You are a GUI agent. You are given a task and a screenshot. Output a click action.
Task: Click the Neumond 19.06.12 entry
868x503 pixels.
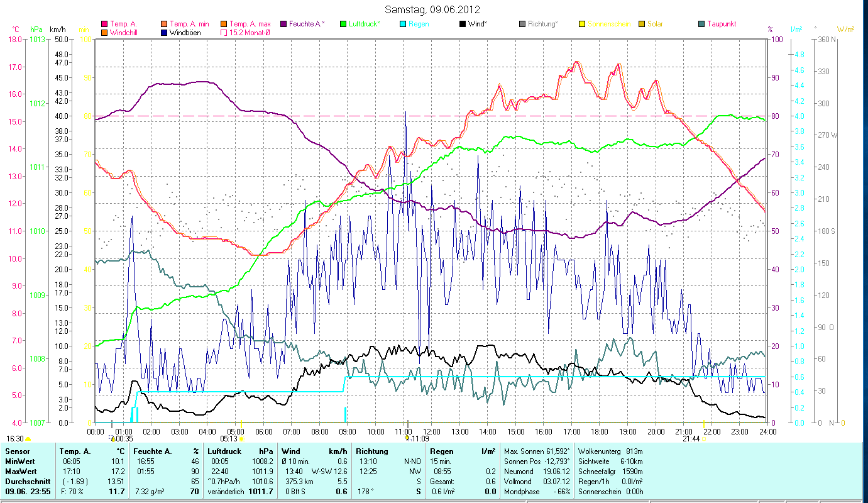pos(537,472)
